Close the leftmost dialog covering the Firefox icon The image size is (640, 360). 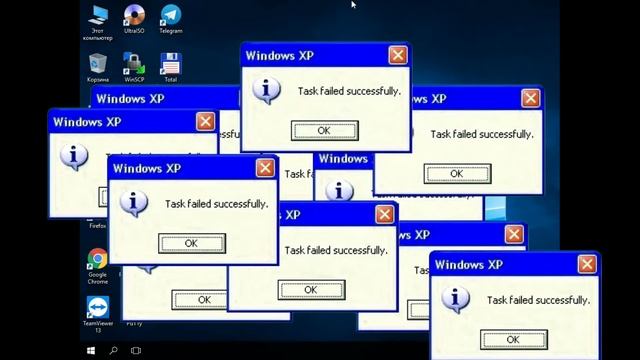click(x=205, y=122)
